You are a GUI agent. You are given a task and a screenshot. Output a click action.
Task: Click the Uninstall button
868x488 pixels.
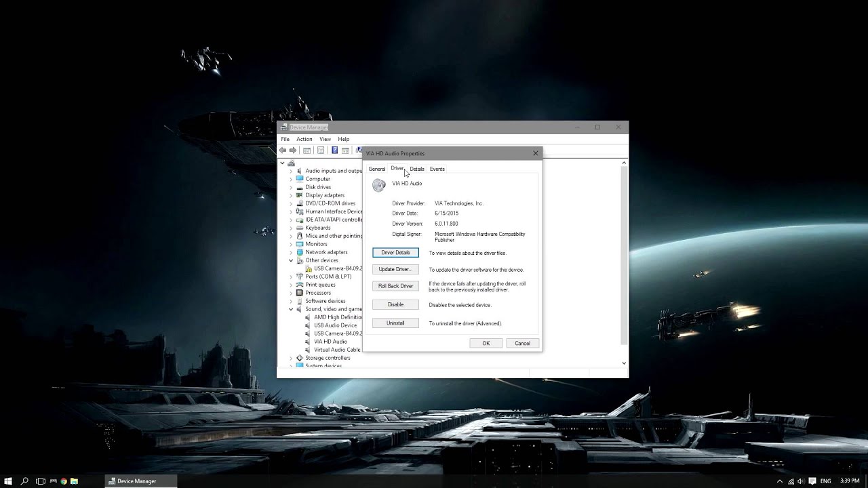coord(395,323)
